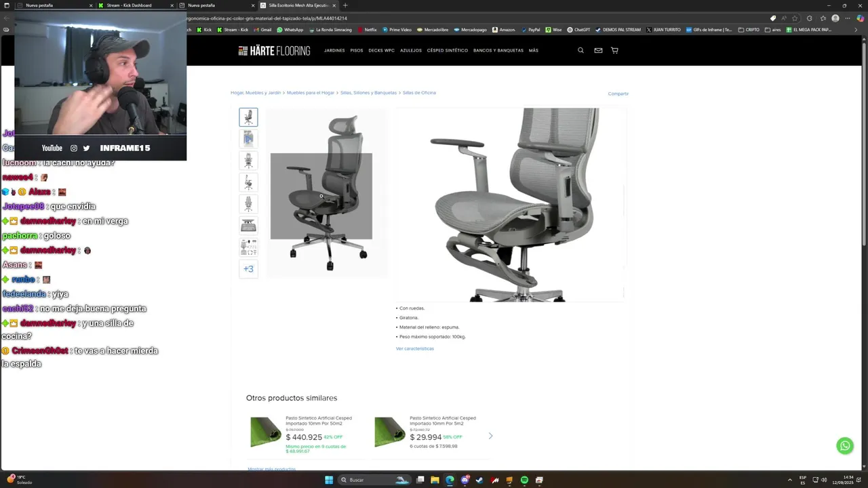This screenshot has height=488, width=868.
Task: Open Discord from the taskbar
Action: pos(465,480)
